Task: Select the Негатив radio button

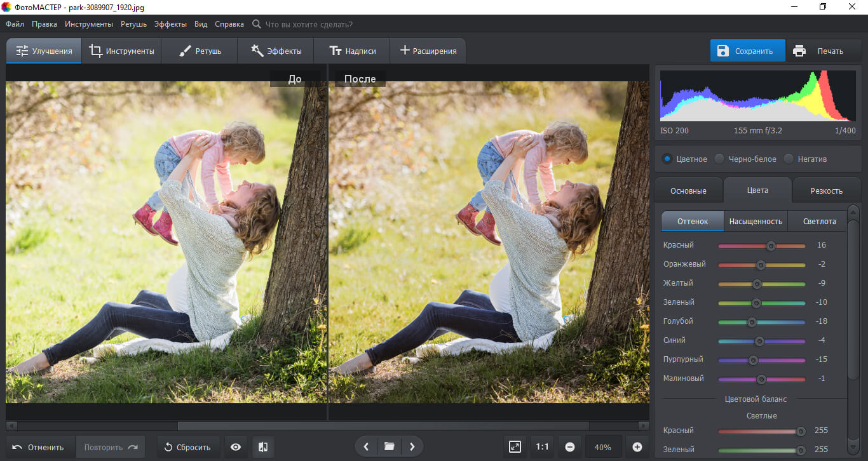Action: (789, 159)
